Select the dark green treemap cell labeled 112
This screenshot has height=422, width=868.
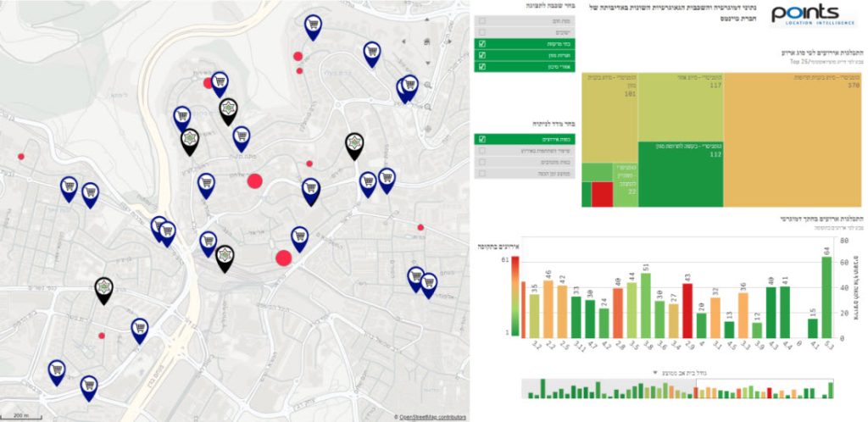(x=681, y=175)
